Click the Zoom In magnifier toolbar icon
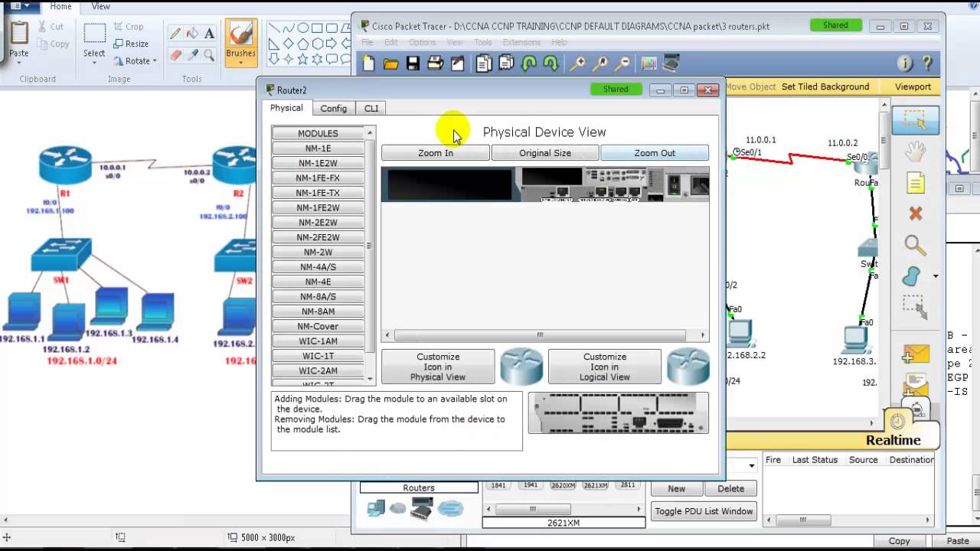Image resolution: width=980 pixels, height=551 pixels. (578, 64)
